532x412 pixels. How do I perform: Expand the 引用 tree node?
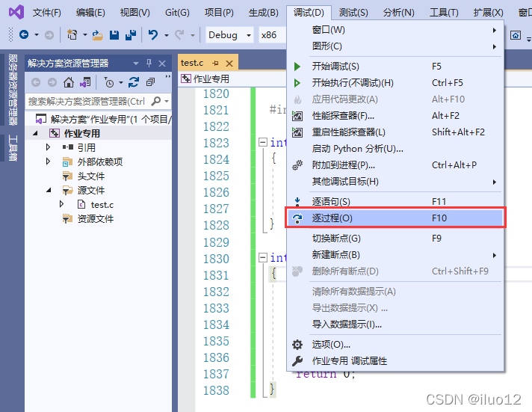click(x=48, y=147)
